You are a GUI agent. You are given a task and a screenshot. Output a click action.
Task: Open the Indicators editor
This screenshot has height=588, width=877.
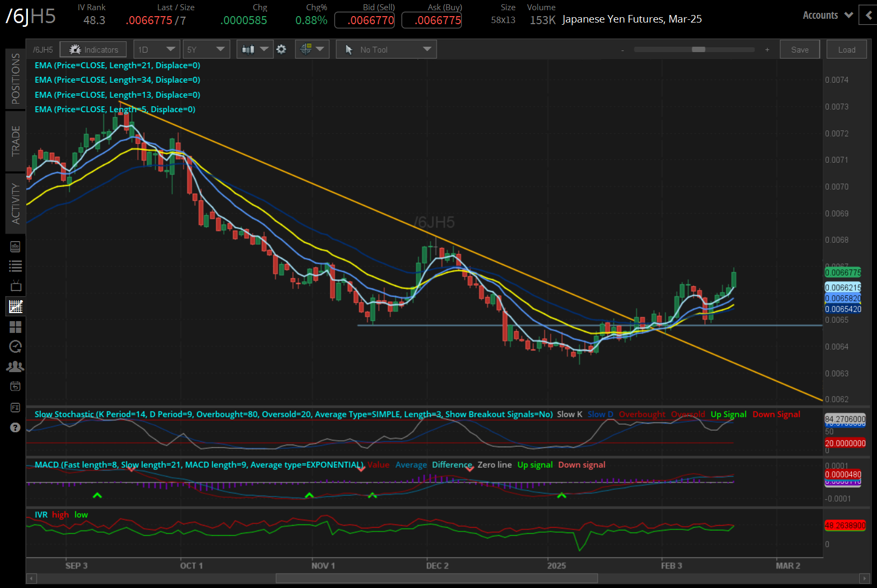point(93,49)
